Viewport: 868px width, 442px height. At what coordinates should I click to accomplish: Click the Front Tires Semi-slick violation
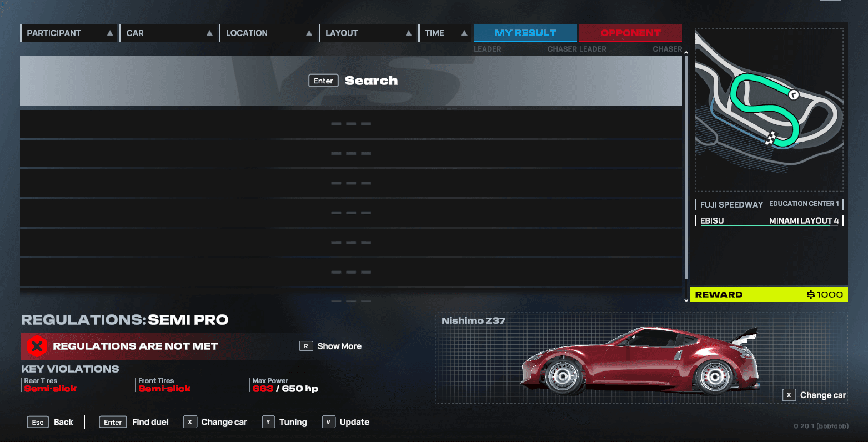[164, 385]
